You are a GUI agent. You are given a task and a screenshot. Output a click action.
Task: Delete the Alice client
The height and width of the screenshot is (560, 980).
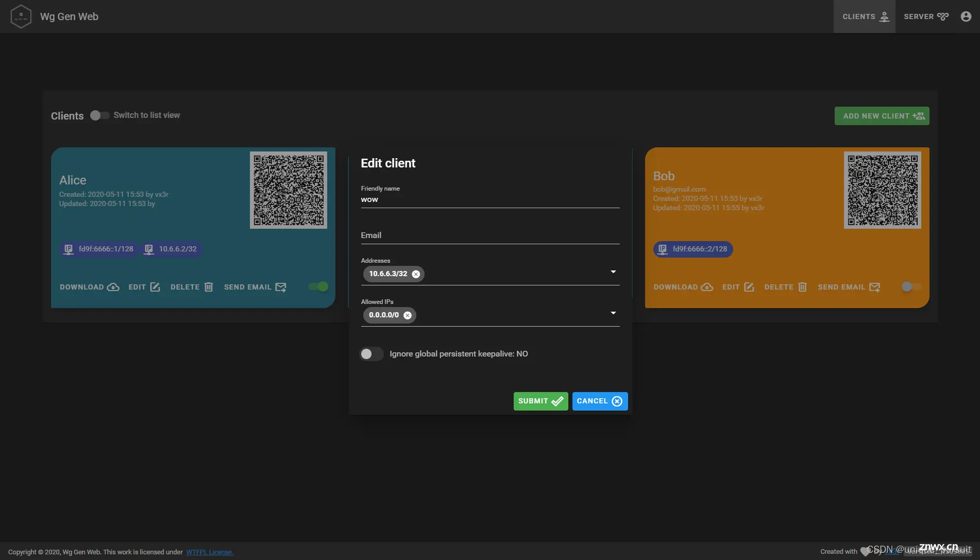[191, 287]
